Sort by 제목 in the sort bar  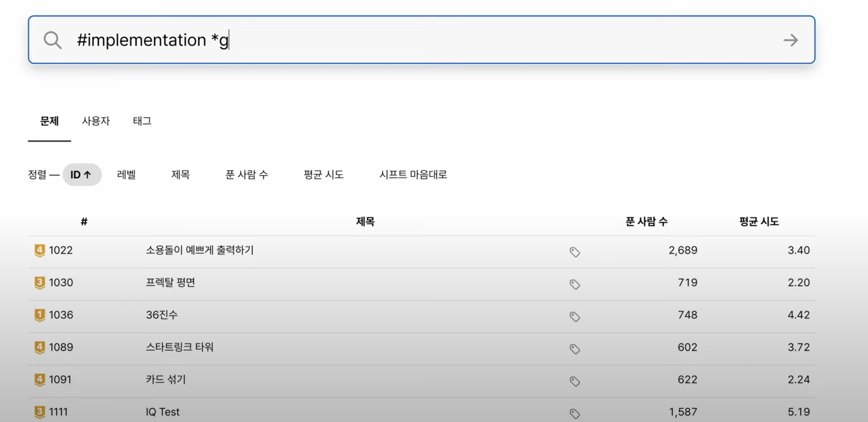pyautogui.click(x=180, y=175)
